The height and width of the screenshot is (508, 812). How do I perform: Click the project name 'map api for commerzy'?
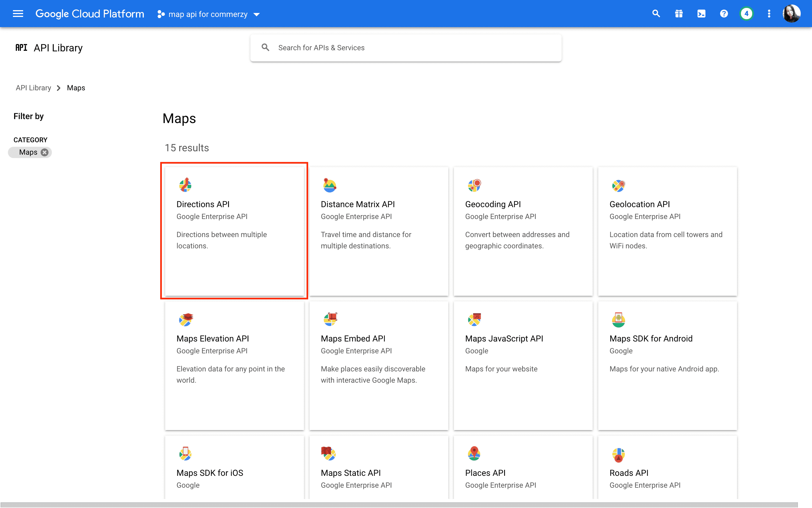[x=208, y=14]
